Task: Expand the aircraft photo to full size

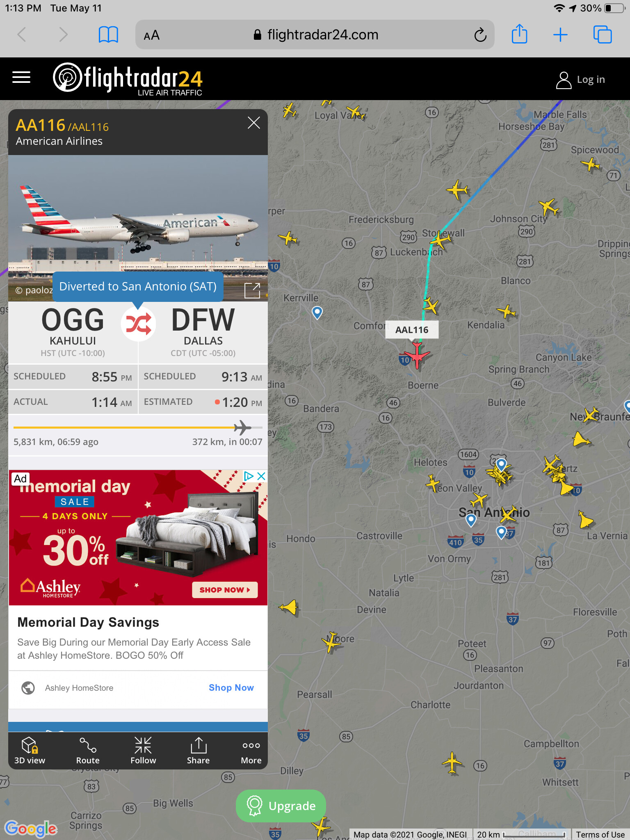Action: coord(252,290)
